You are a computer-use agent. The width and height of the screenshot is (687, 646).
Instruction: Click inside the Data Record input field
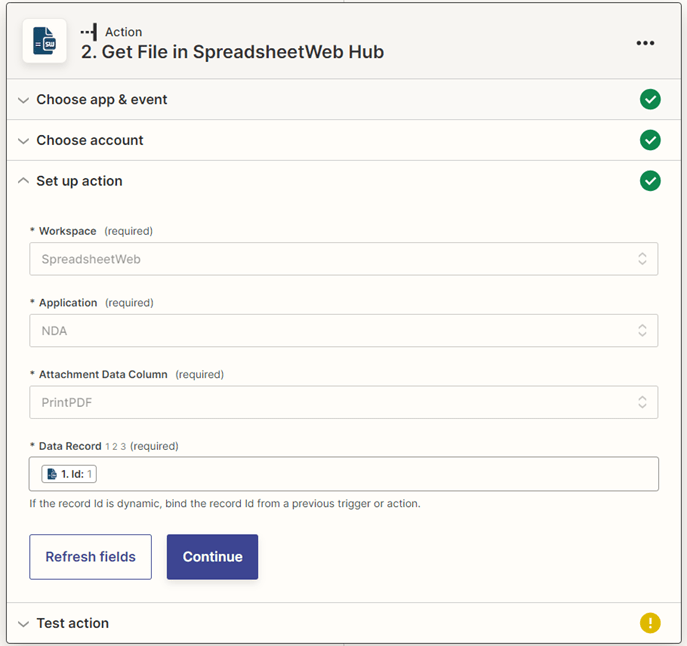tap(344, 474)
